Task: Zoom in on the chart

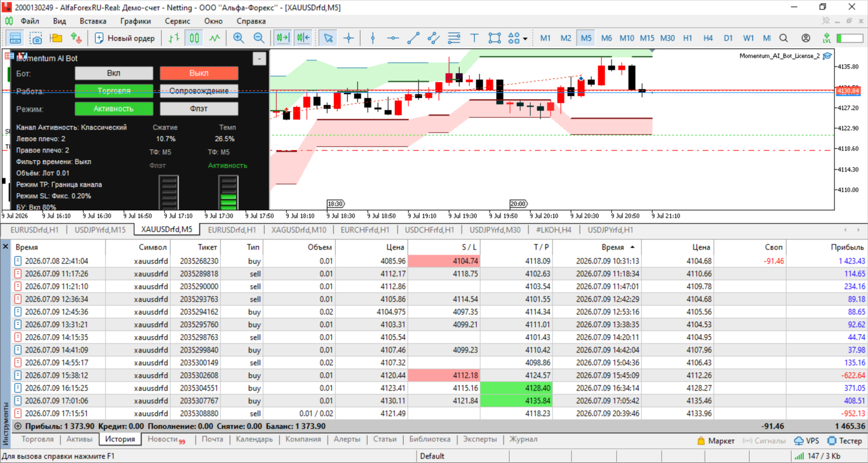Action: tap(239, 38)
